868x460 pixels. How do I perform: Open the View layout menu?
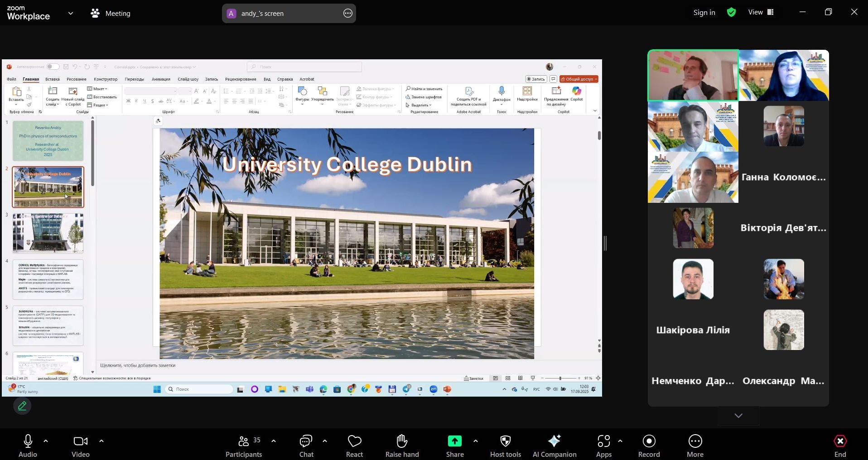click(761, 13)
